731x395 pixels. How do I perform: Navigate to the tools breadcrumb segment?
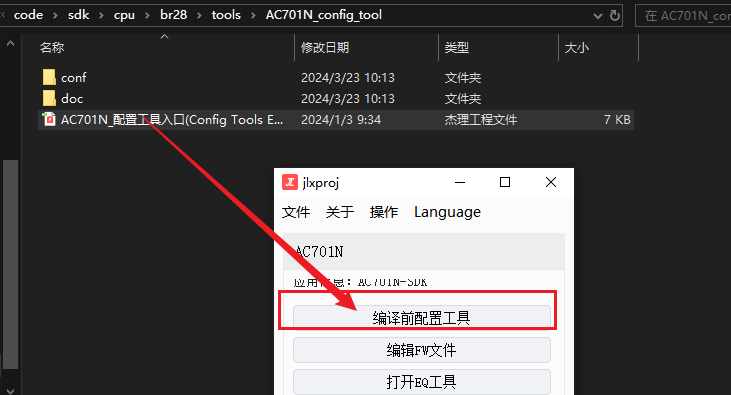[226, 15]
